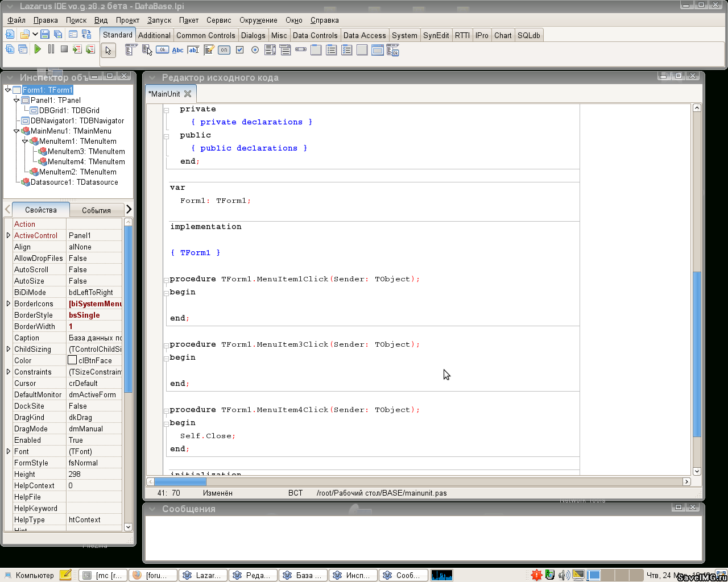Expand the Font property row
Screen dimensions: 728x582
pos(9,451)
